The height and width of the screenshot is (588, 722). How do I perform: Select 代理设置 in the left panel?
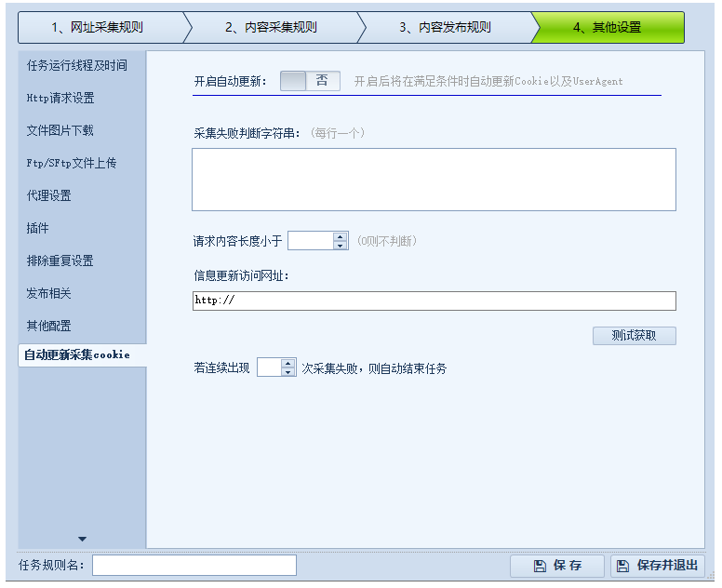(49, 195)
